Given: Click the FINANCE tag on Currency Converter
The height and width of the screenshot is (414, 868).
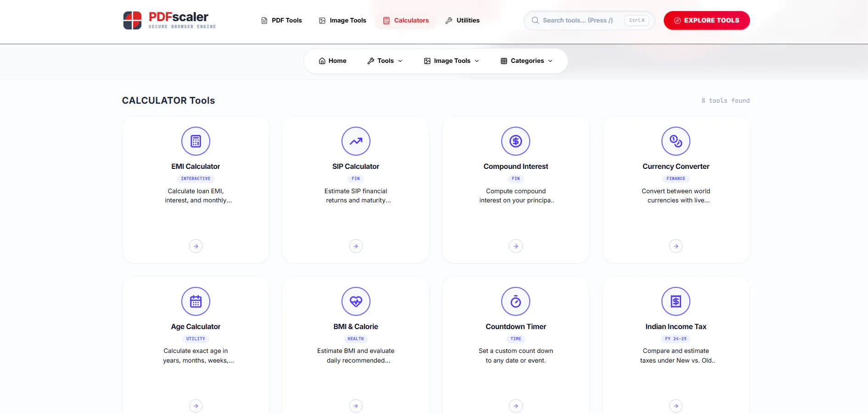Looking at the screenshot, I should click(676, 179).
